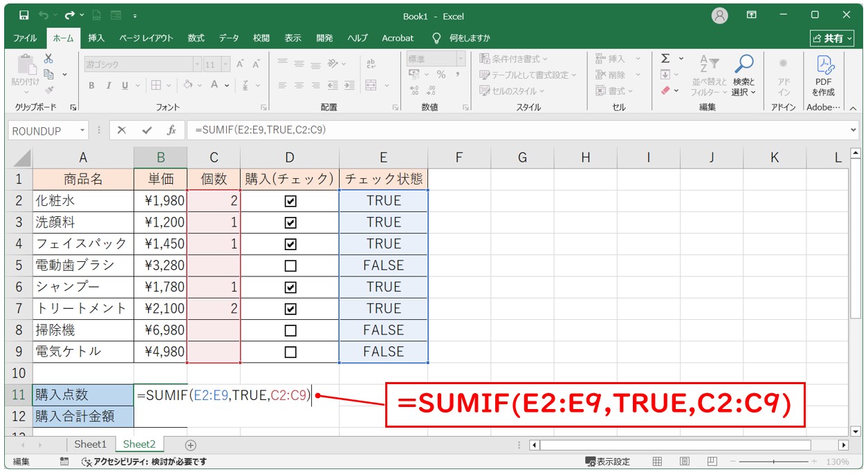This screenshot has height=474, width=868.
Task: Check the purchase checkbox for 電気ケトル
Action: pos(290,352)
